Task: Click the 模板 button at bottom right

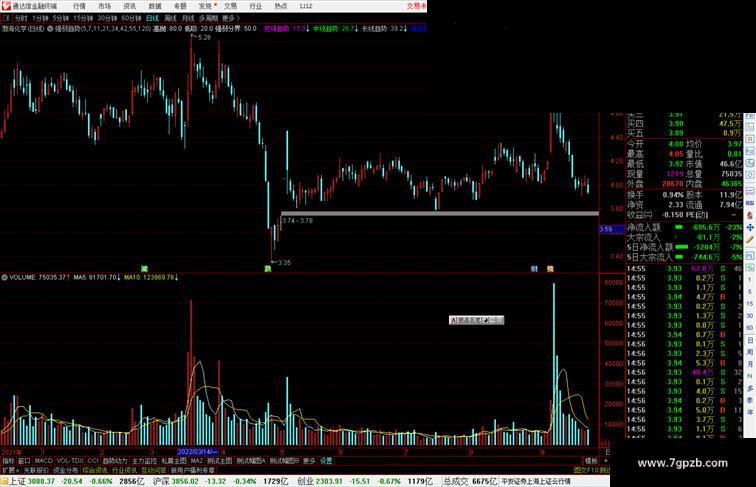Action: pyautogui.click(x=591, y=461)
